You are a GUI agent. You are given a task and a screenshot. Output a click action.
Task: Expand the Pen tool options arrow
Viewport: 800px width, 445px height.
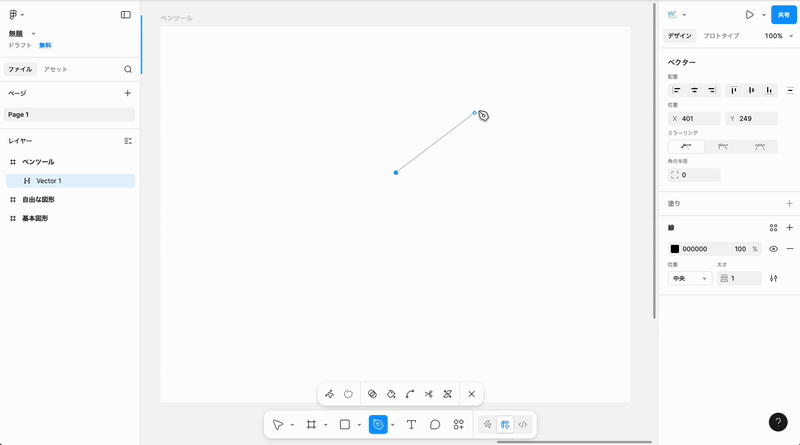point(393,424)
